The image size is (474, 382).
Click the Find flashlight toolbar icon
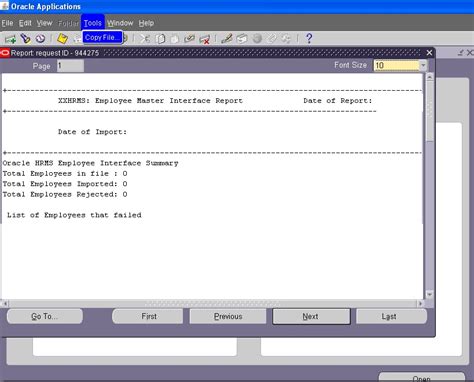pyautogui.click(x=26, y=39)
